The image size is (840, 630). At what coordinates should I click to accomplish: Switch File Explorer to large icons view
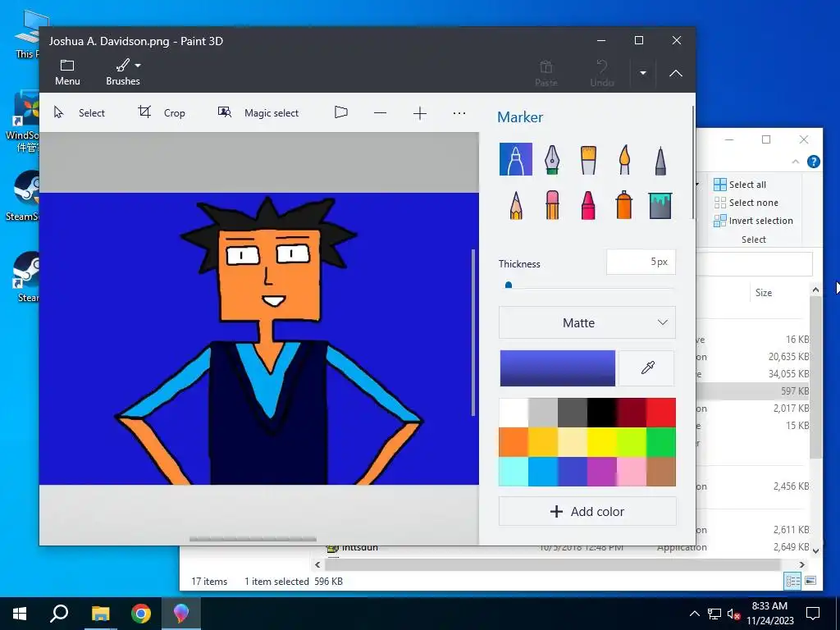click(810, 581)
